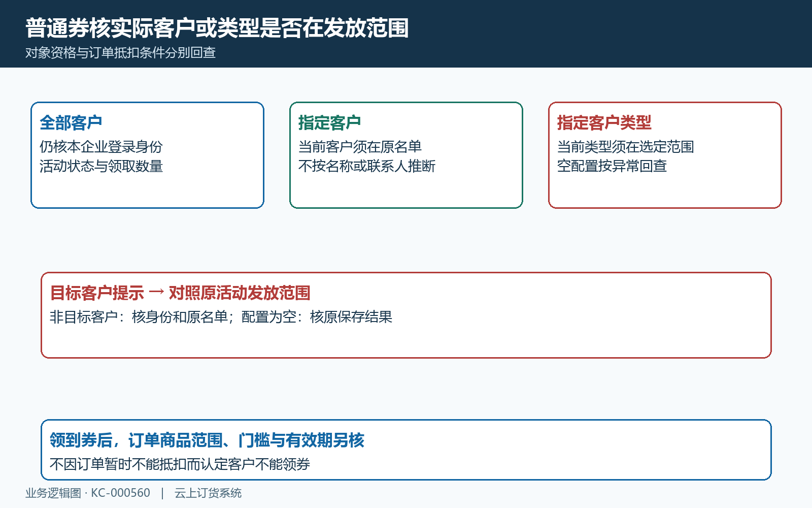Click heading 领到券后，订单商品范围、门槛与有效期另核

pos(207,440)
